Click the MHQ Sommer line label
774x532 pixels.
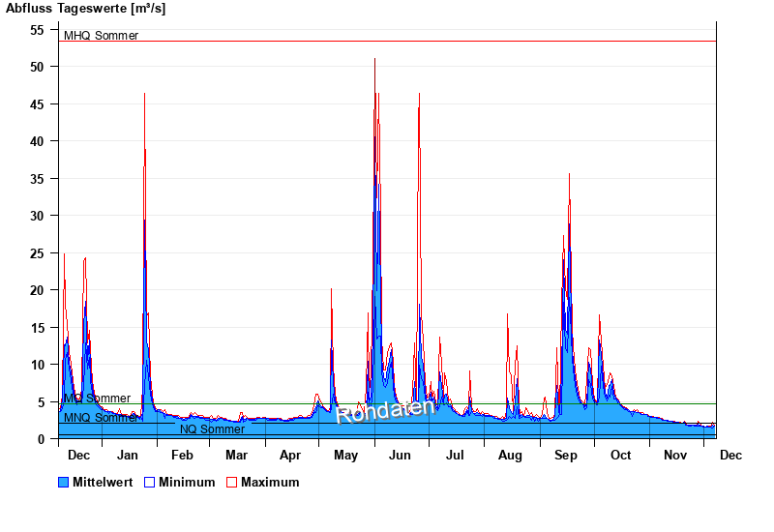[101, 36]
